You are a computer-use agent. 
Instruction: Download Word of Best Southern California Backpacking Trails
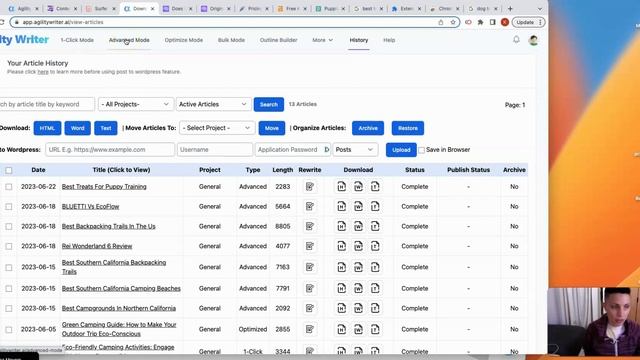358,267
